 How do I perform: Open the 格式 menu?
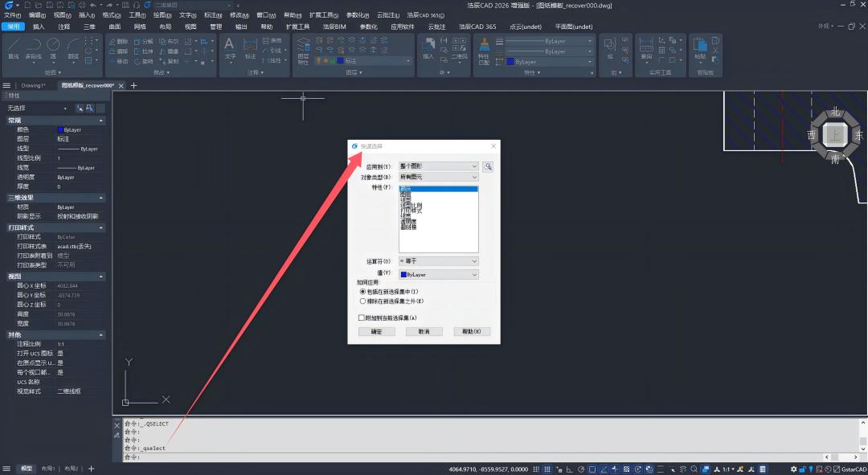pyautogui.click(x=112, y=15)
